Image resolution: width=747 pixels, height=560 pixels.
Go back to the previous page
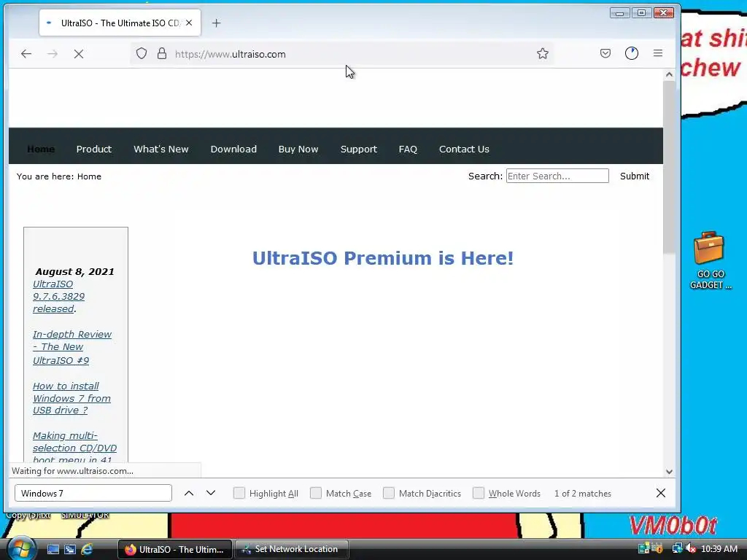[x=26, y=54]
